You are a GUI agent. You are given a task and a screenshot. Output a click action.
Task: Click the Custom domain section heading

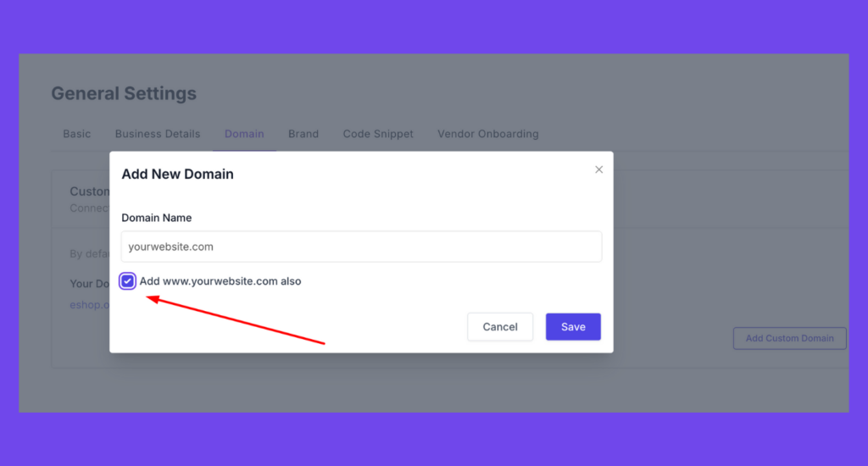pos(90,191)
